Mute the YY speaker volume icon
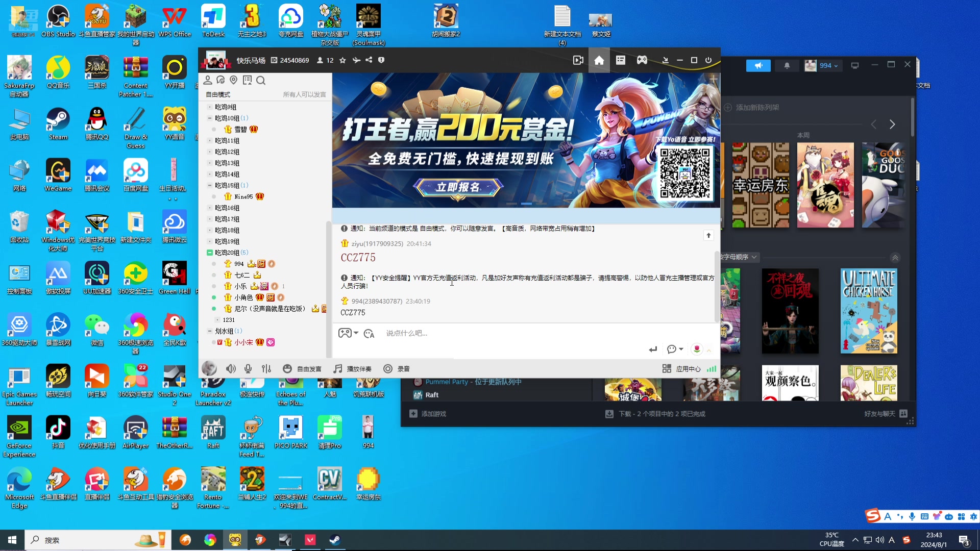The height and width of the screenshot is (551, 980). [231, 368]
